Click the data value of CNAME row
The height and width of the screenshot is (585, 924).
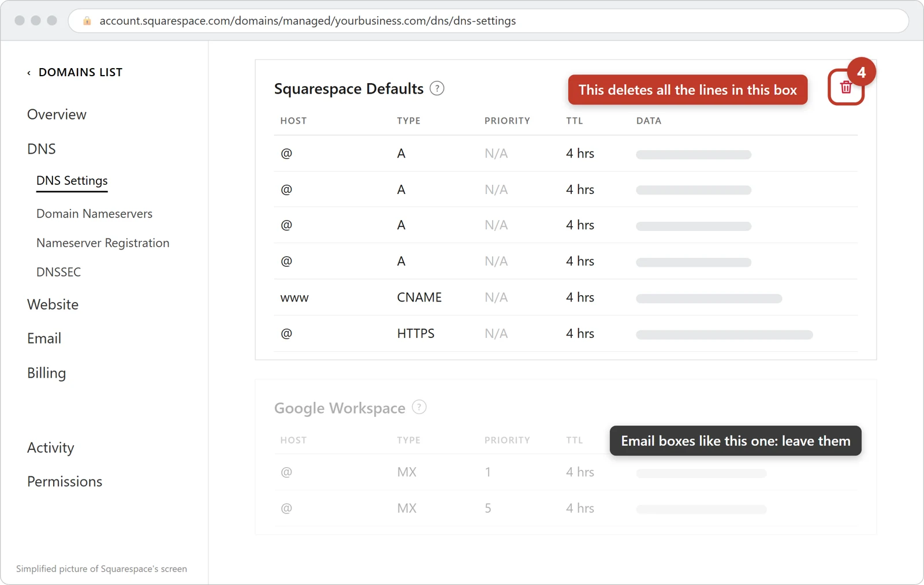(x=709, y=299)
